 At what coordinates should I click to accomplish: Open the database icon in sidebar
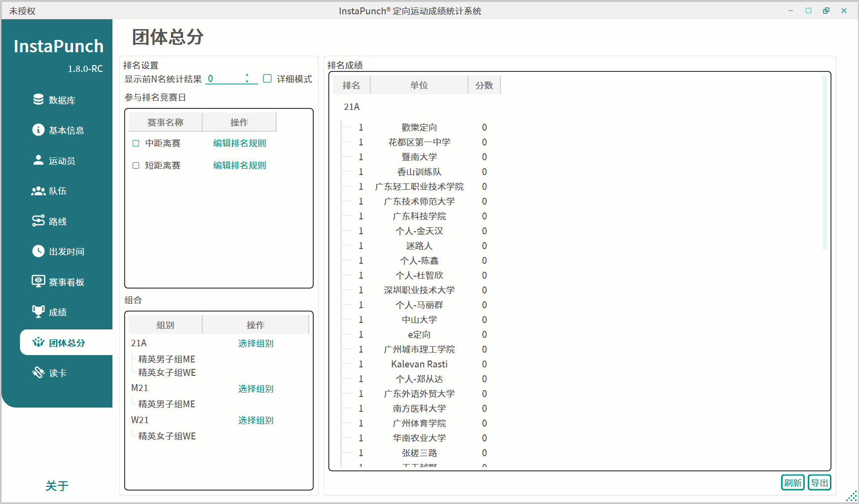click(38, 100)
